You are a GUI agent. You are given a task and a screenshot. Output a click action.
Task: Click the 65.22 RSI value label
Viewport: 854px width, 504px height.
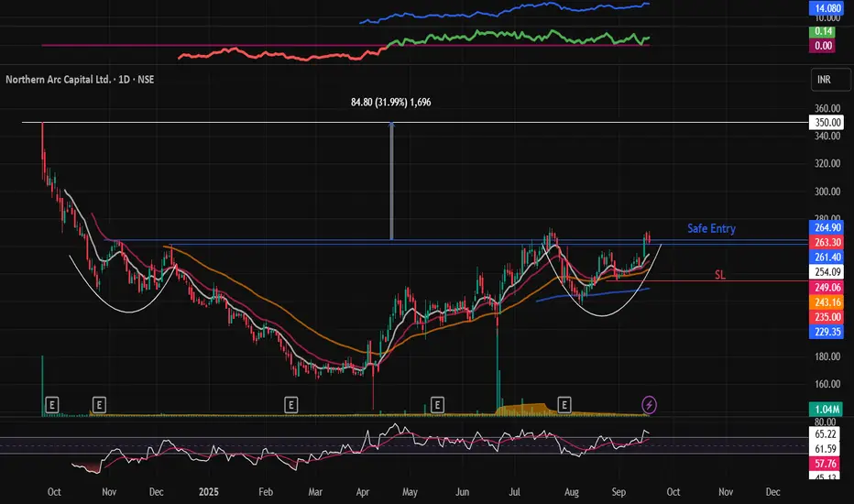[827, 433]
